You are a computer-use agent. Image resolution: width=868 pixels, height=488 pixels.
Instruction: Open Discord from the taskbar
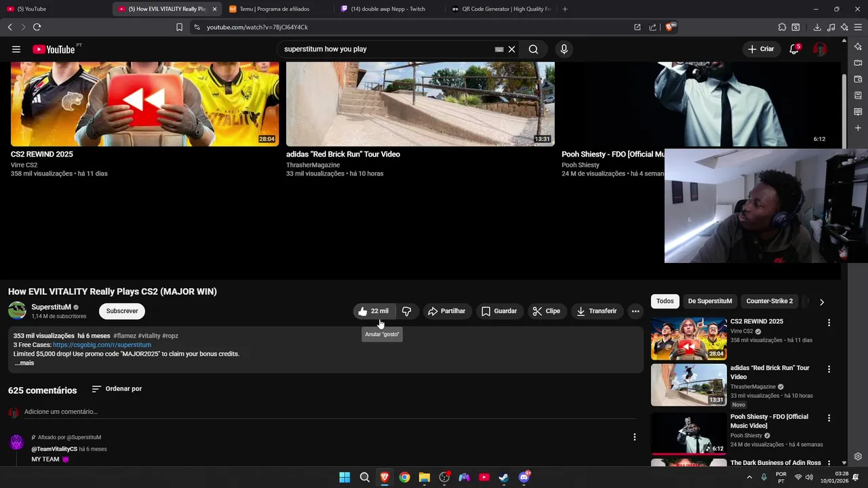524,477
